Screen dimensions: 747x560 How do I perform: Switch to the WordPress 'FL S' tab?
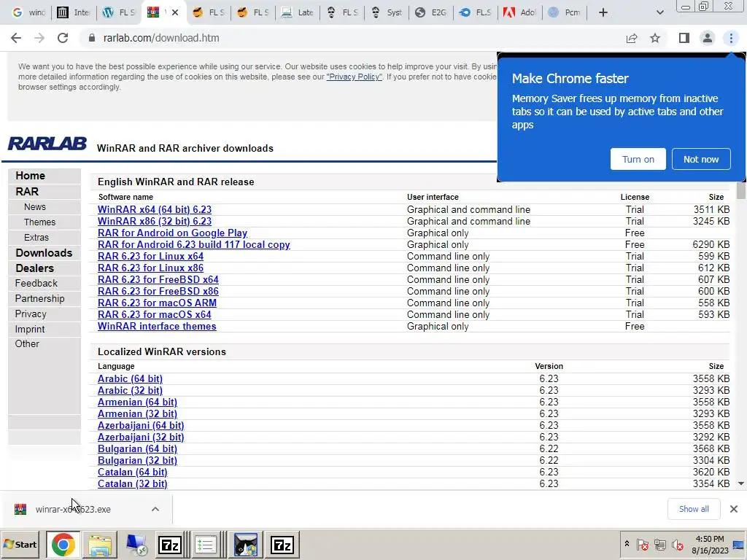(119, 12)
